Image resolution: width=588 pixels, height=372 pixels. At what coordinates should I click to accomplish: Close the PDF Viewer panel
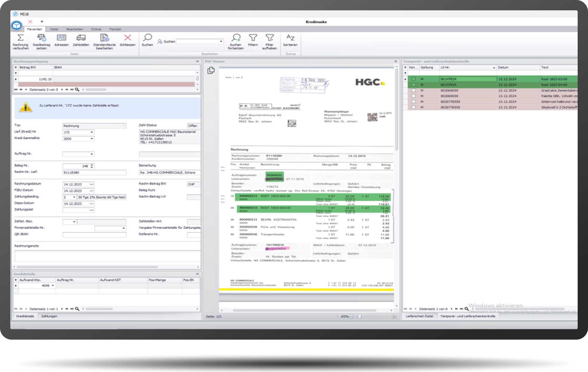pos(396,61)
